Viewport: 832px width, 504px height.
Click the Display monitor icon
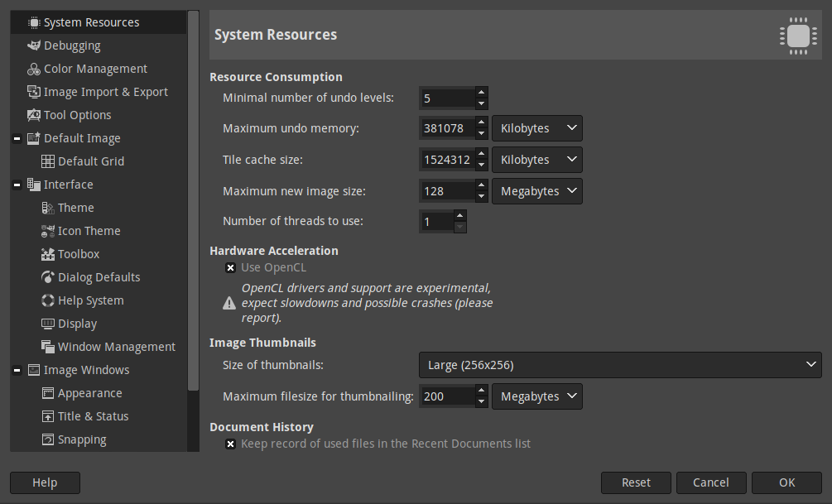coord(48,324)
